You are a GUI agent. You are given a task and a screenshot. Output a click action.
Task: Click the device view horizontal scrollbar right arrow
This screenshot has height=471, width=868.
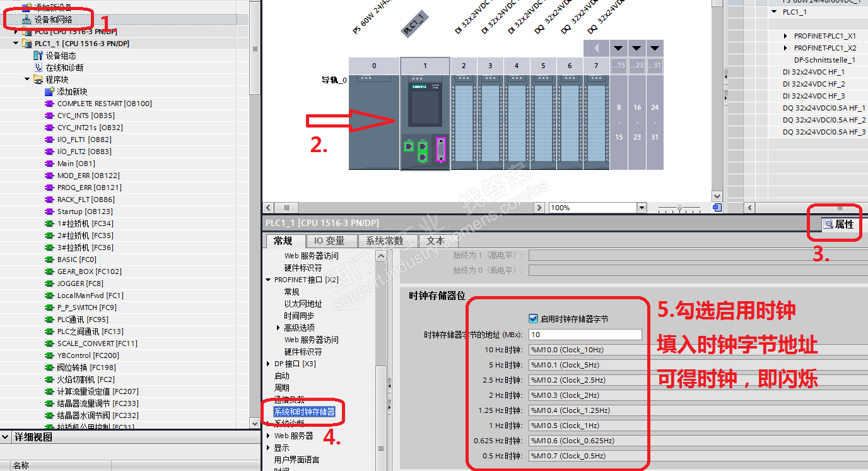[539, 208]
